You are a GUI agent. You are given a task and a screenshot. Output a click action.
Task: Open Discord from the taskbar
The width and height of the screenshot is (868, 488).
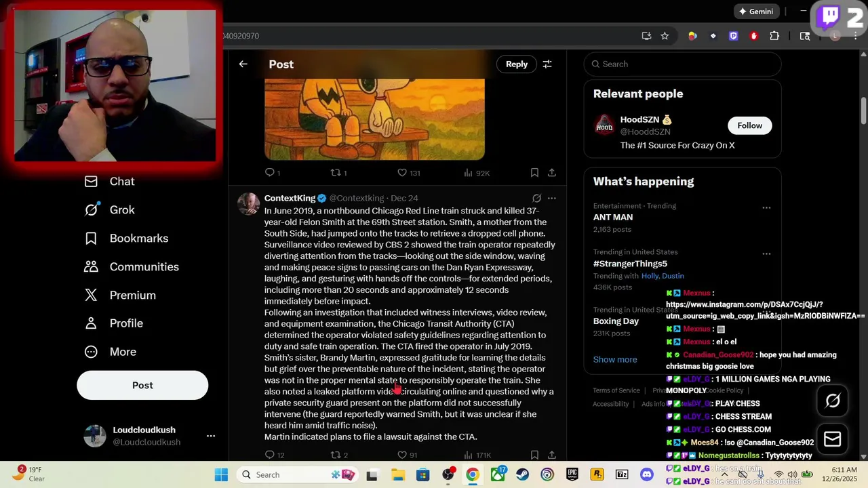pos(647,474)
